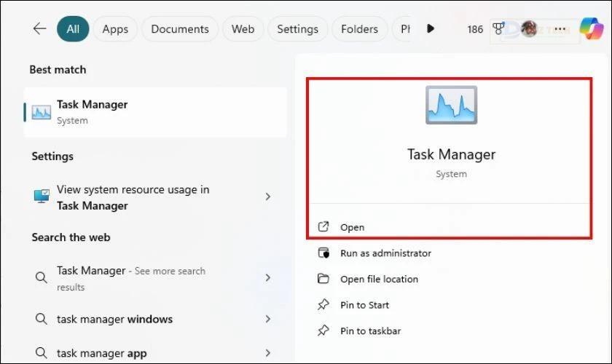Switch to the Web filter tab
Screen dimensions: 612x364
coord(243,29)
